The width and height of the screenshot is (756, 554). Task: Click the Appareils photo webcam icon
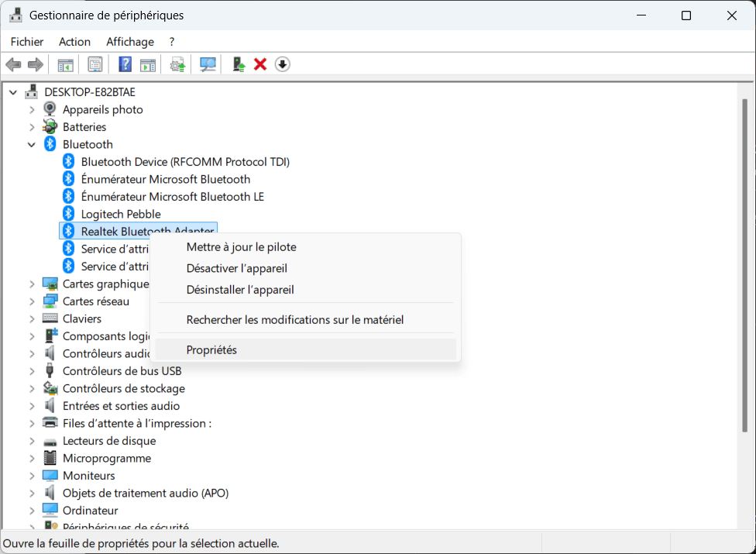pos(50,109)
